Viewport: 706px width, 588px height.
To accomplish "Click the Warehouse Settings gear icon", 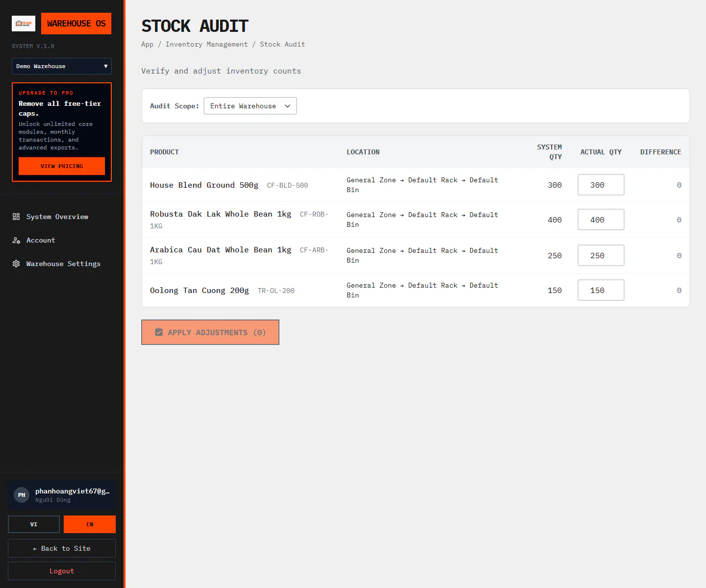I will (16, 264).
